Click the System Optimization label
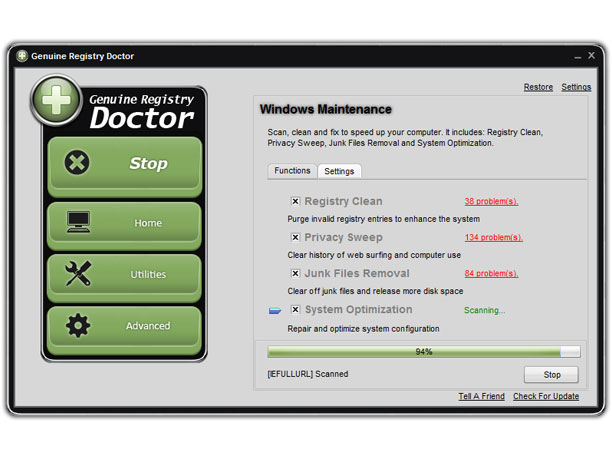The width and height of the screenshot is (612, 459). (x=358, y=310)
